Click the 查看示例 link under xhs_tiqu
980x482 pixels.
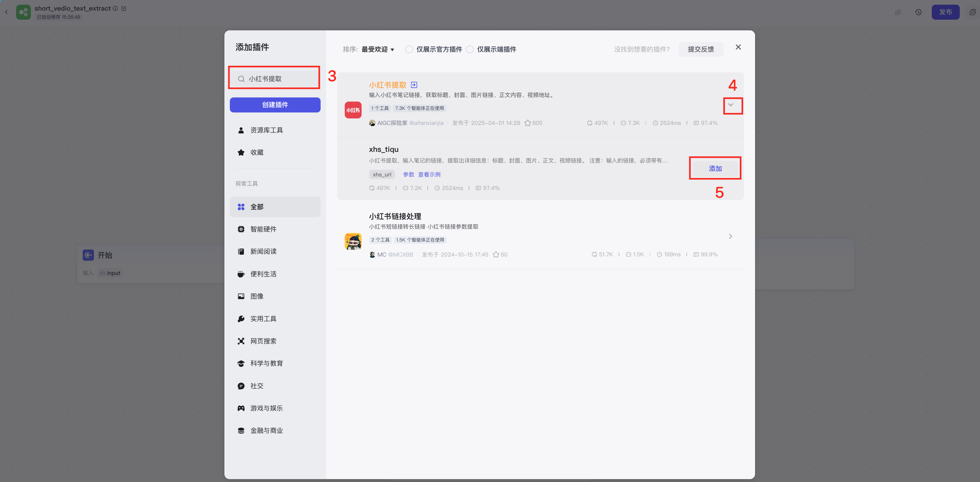[x=429, y=174]
